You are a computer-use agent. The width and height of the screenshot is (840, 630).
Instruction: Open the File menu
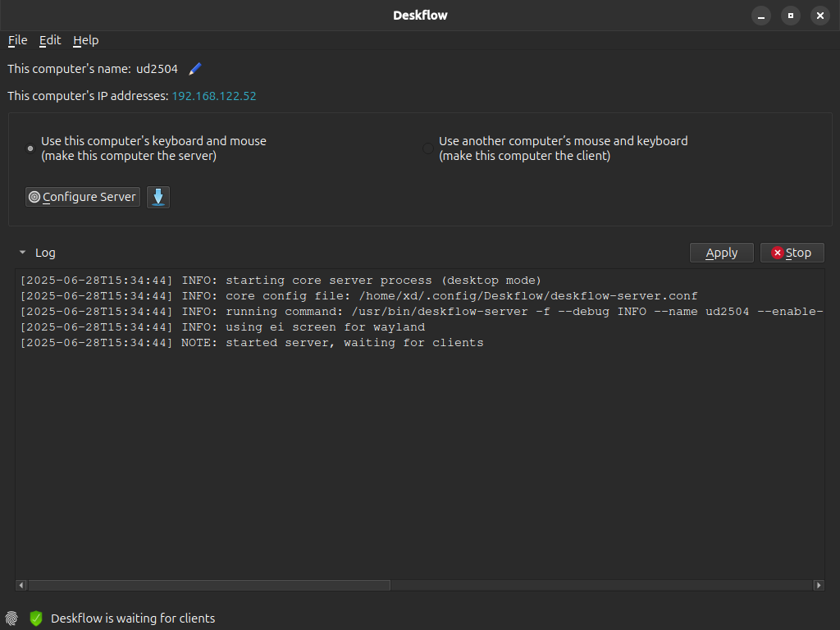(x=18, y=40)
